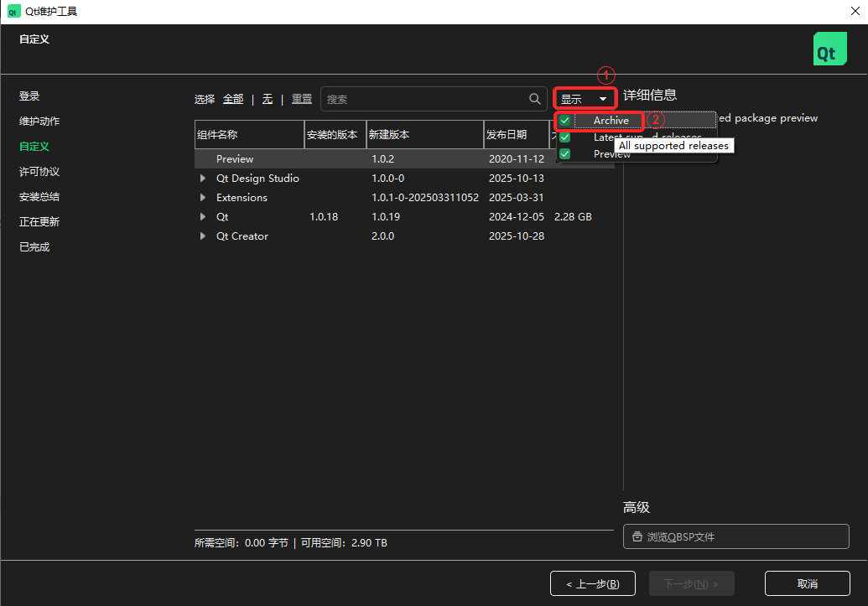Click the Qt icon in title bar
The width and height of the screenshot is (868, 606).
tap(13, 12)
